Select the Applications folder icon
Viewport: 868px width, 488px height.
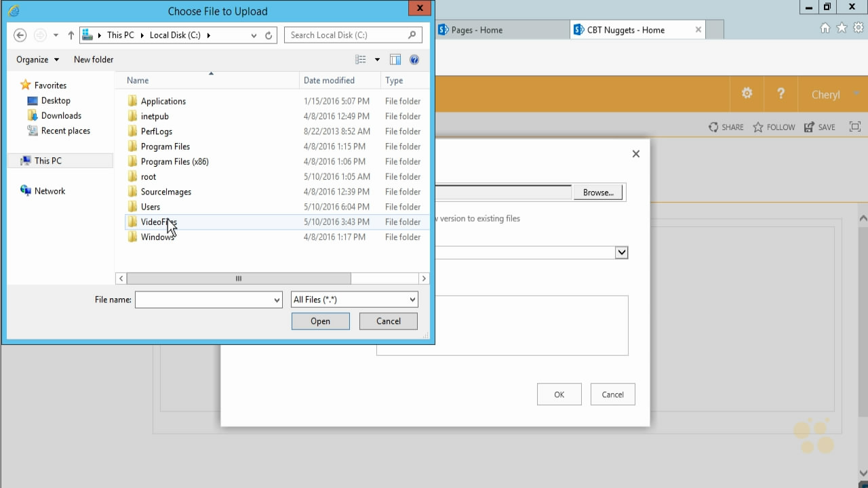pos(132,101)
